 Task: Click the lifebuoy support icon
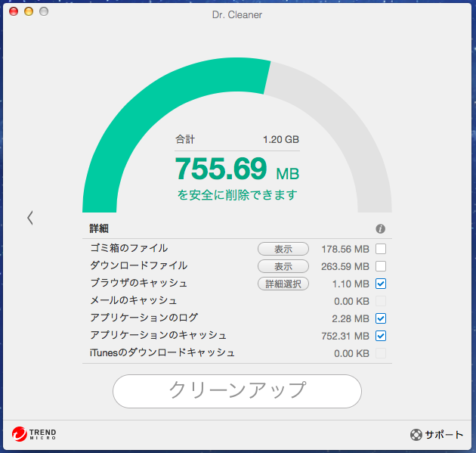[x=416, y=435]
